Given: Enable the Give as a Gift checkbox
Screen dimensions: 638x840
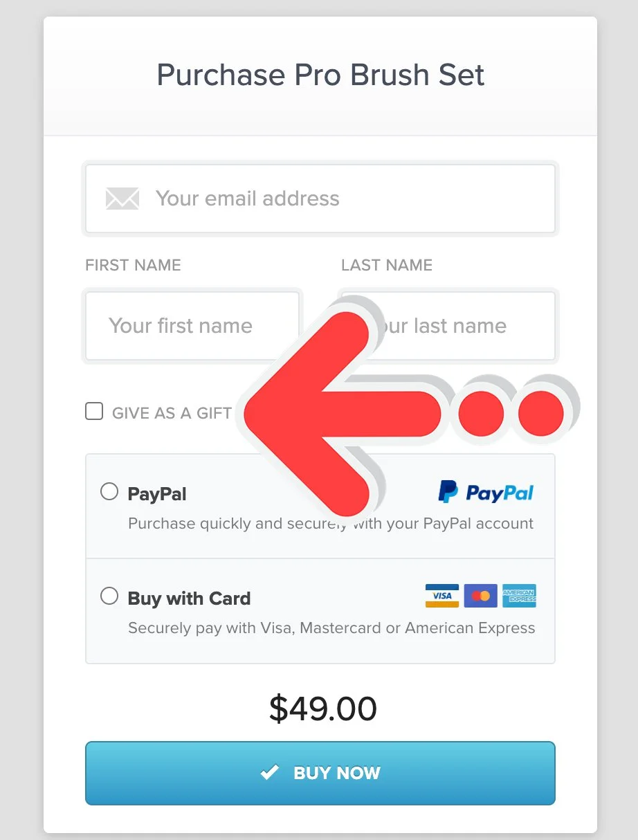Looking at the screenshot, I should point(94,412).
